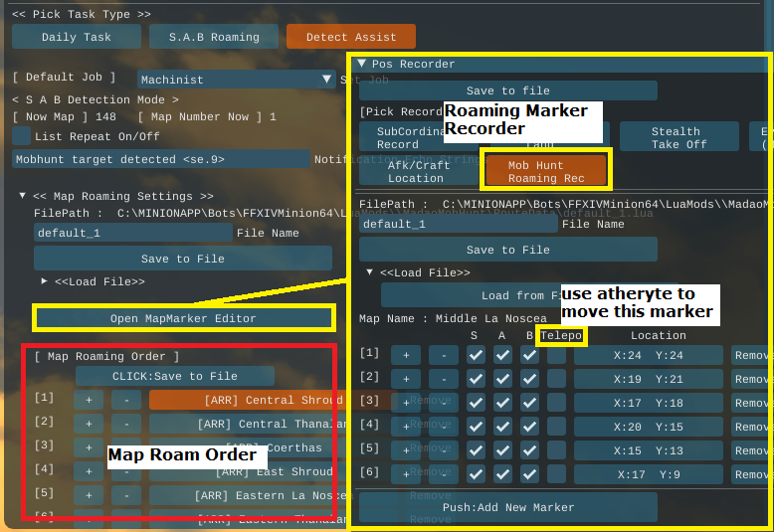Click plus button on marker row 1
The height and width of the screenshot is (532, 774).
pyautogui.click(x=405, y=355)
